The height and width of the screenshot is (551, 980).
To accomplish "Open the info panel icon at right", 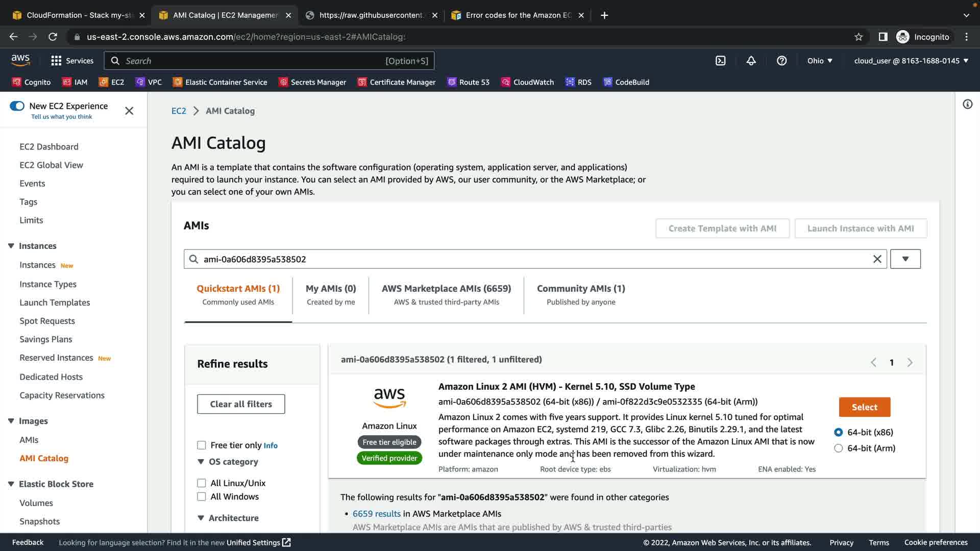I will click(967, 105).
